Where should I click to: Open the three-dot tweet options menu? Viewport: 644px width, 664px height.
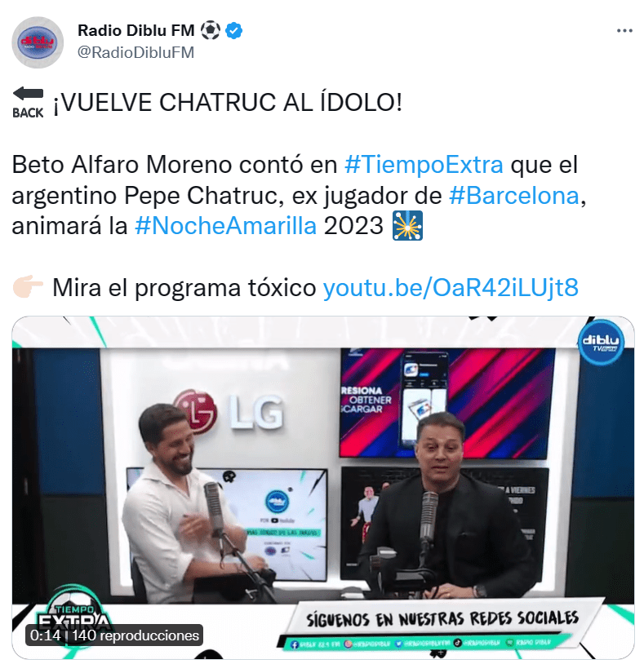[x=624, y=31]
